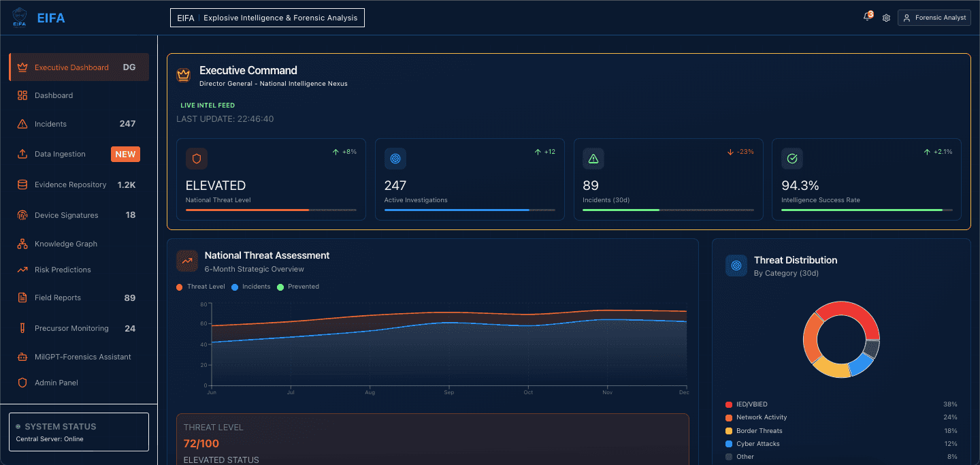Click the 89 count beside Field Reports
Screen dimensions: 980x465
point(130,298)
